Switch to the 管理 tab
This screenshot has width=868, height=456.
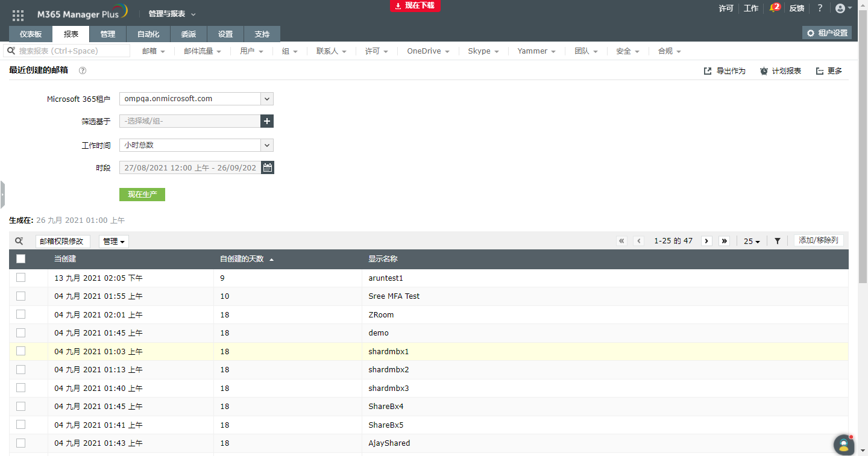click(x=108, y=34)
